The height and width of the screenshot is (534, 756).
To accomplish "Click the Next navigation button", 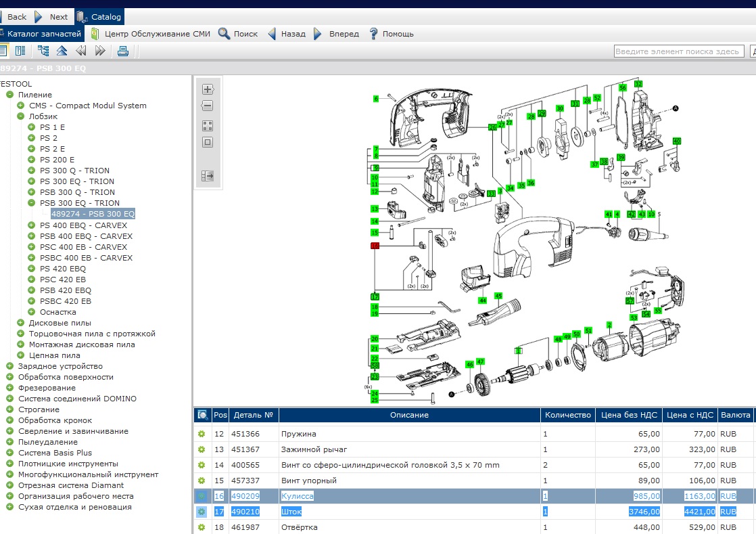I will click(51, 17).
